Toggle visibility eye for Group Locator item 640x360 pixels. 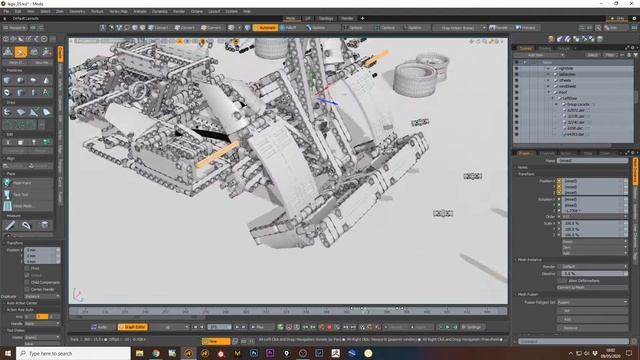click(x=516, y=104)
